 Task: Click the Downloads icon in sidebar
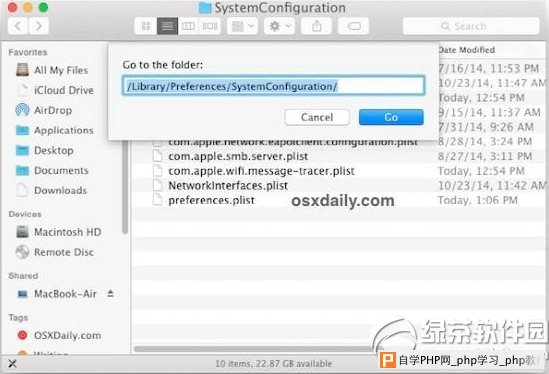click(22, 190)
